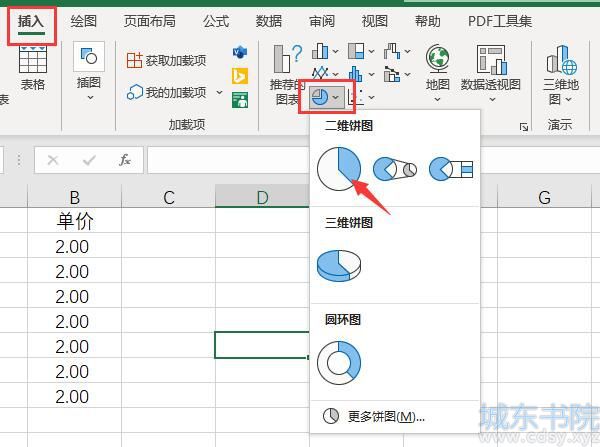This screenshot has height=447, width=600.
Task: Select column G header
Action: point(544,197)
